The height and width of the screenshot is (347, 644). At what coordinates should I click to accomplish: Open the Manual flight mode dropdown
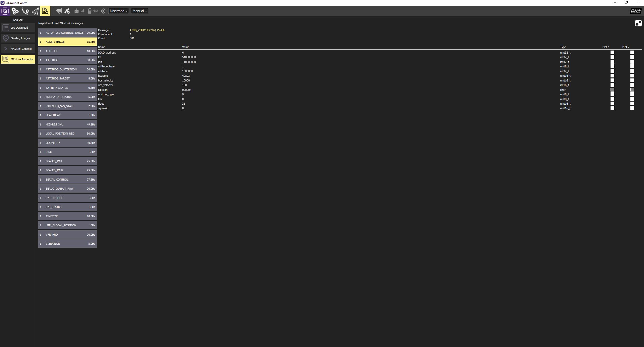[x=139, y=11]
